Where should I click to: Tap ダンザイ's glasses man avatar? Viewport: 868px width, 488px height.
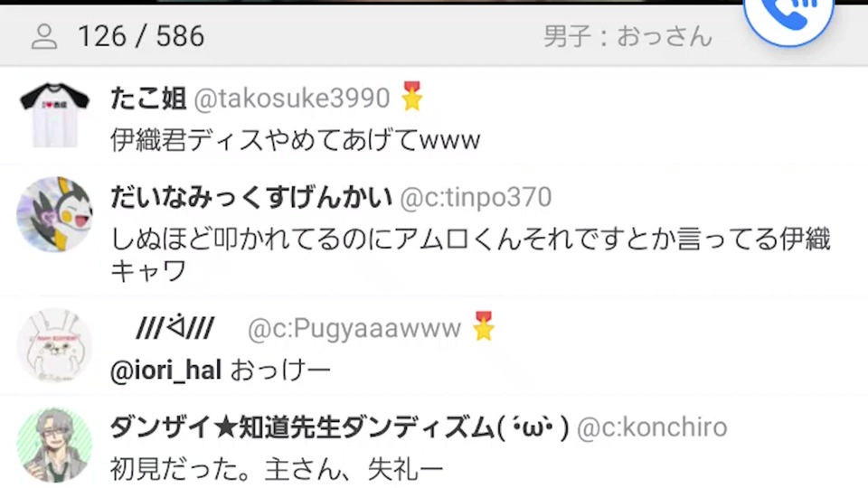[54, 446]
